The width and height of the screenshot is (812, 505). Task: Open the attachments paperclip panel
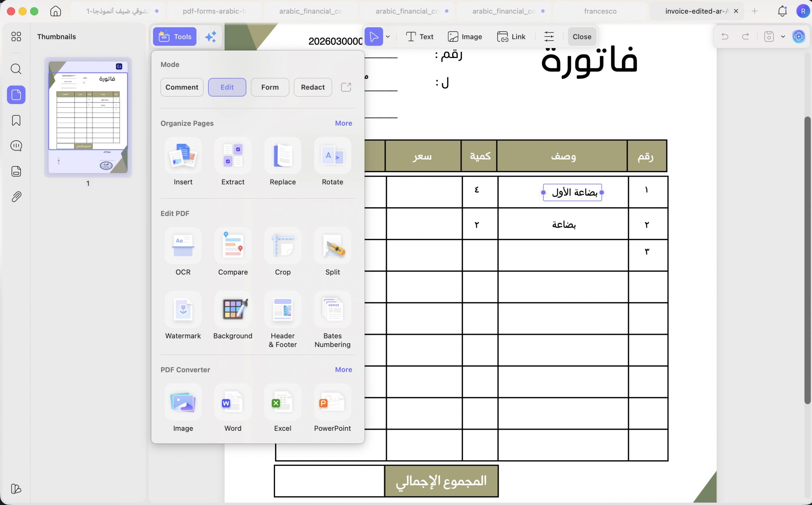pyautogui.click(x=16, y=197)
